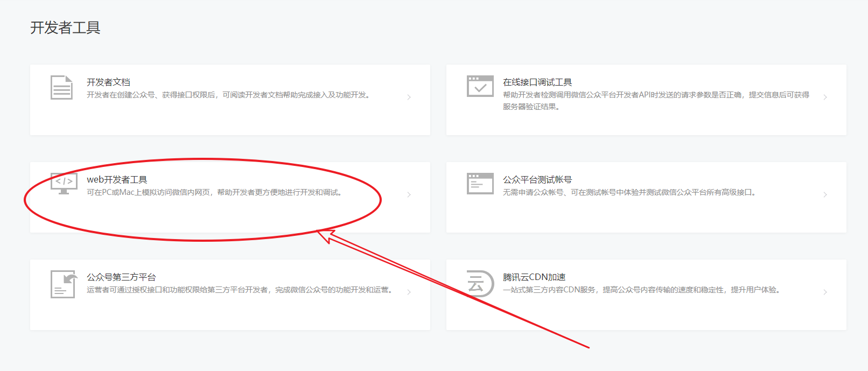The width and height of the screenshot is (868, 371).
Task: Open the 公众平台测试帐号 card arrow
Action: pyautogui.click(x=825, y=195)
